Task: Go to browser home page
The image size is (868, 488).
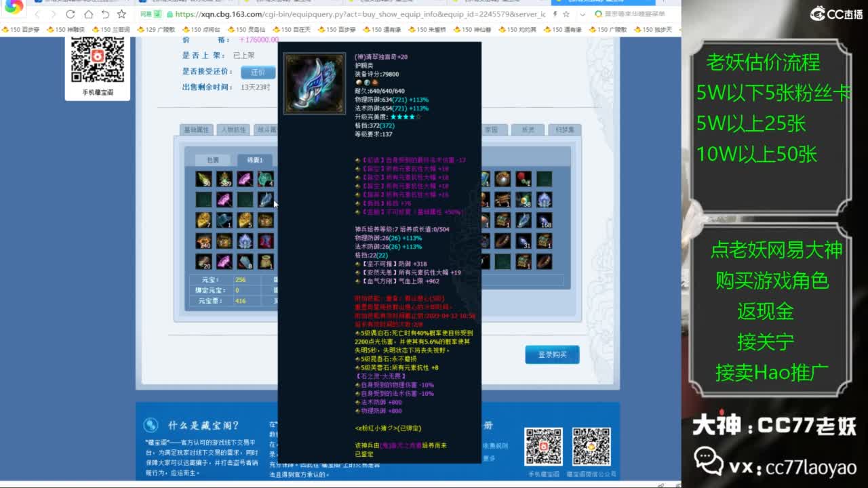Action: (x=88, y=14)
